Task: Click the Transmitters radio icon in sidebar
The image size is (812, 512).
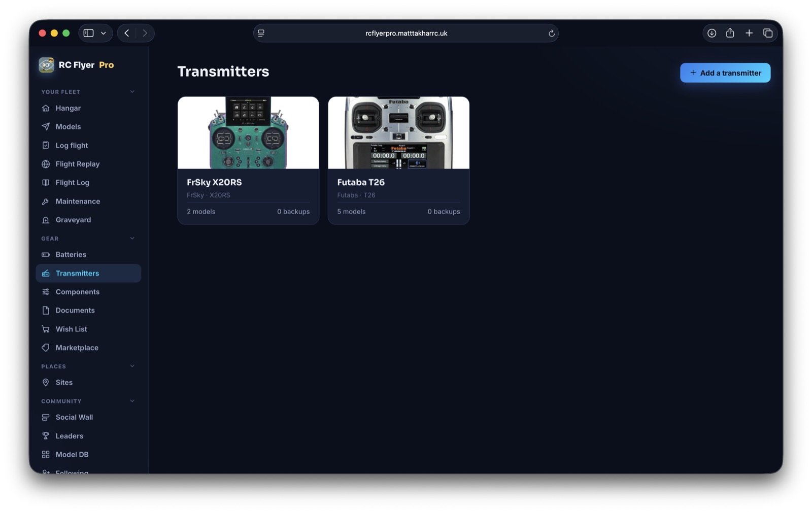Action: click(x=46, y=274)
